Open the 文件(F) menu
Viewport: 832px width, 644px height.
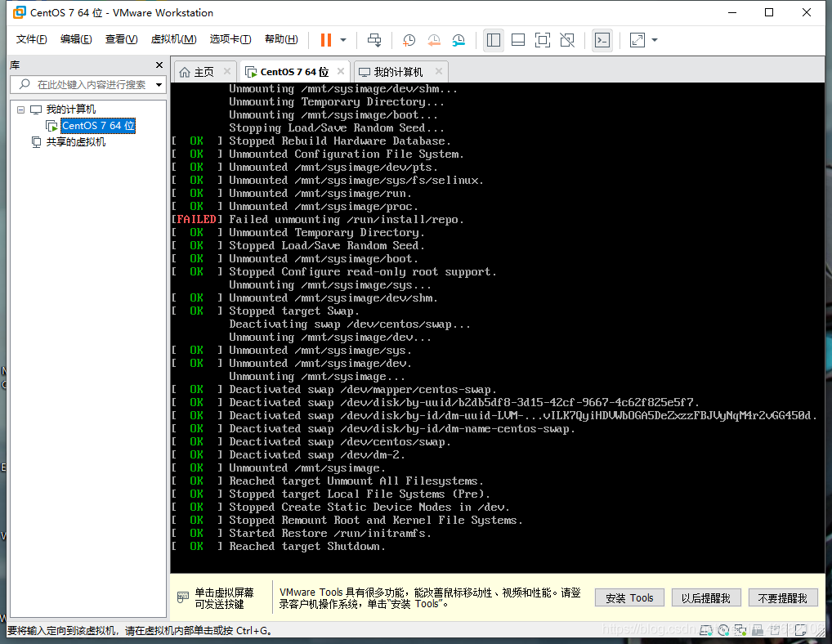pos(31,39)
